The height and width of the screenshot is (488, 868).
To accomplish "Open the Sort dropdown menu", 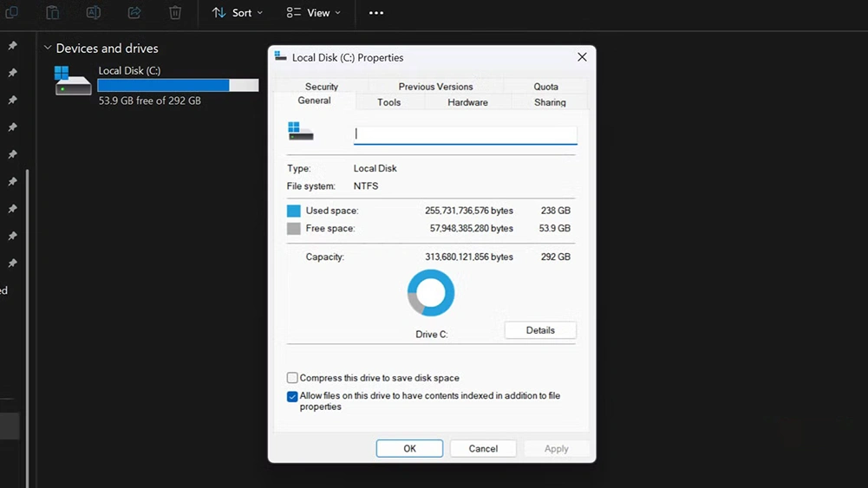I will 238,13.
